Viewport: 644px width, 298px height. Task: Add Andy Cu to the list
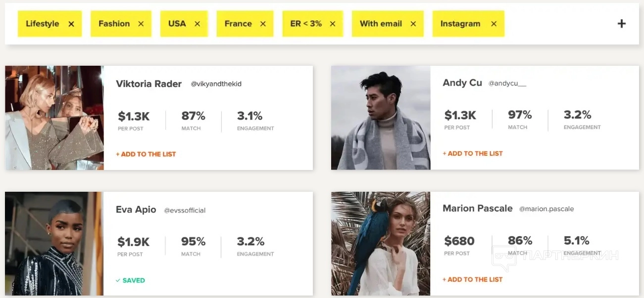point(473,154)
